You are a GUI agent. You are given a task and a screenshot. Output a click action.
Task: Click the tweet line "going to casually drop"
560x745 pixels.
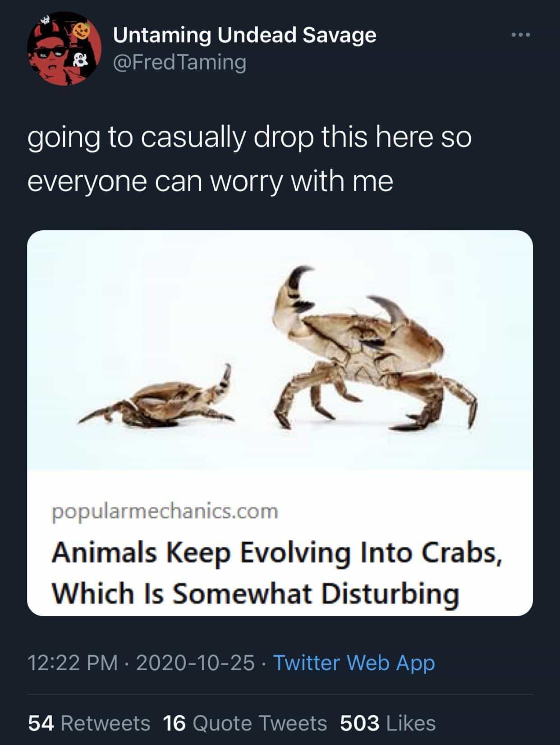pos(249,137)
